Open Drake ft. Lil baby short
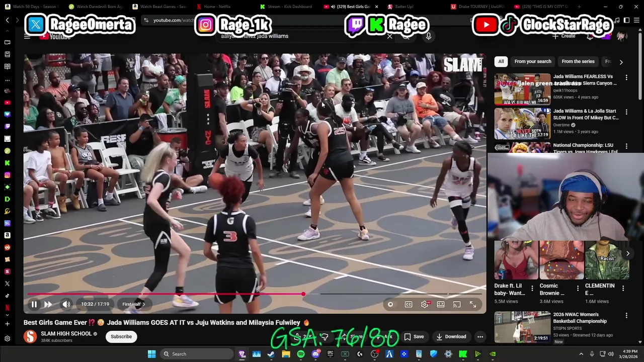The image size is (644, 362). coord(516,260)
